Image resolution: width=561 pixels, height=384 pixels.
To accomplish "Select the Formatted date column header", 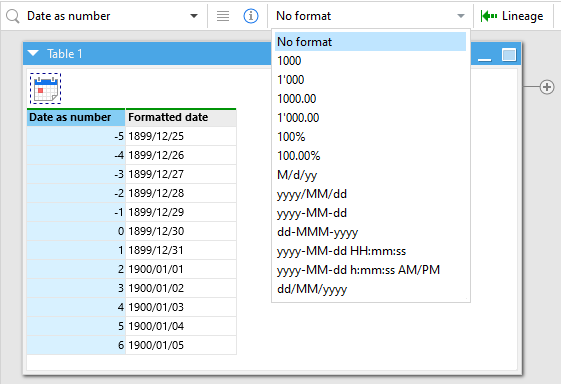I will click(181, 117).
